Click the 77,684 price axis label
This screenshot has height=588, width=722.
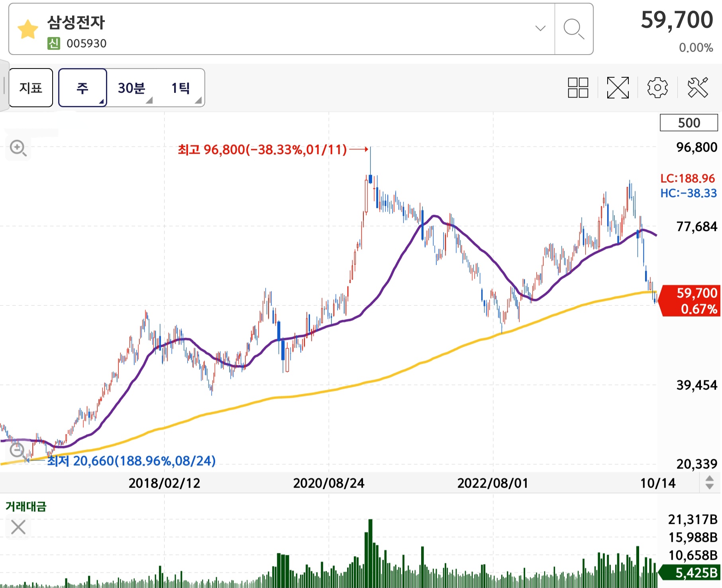(x=697, y=226)
